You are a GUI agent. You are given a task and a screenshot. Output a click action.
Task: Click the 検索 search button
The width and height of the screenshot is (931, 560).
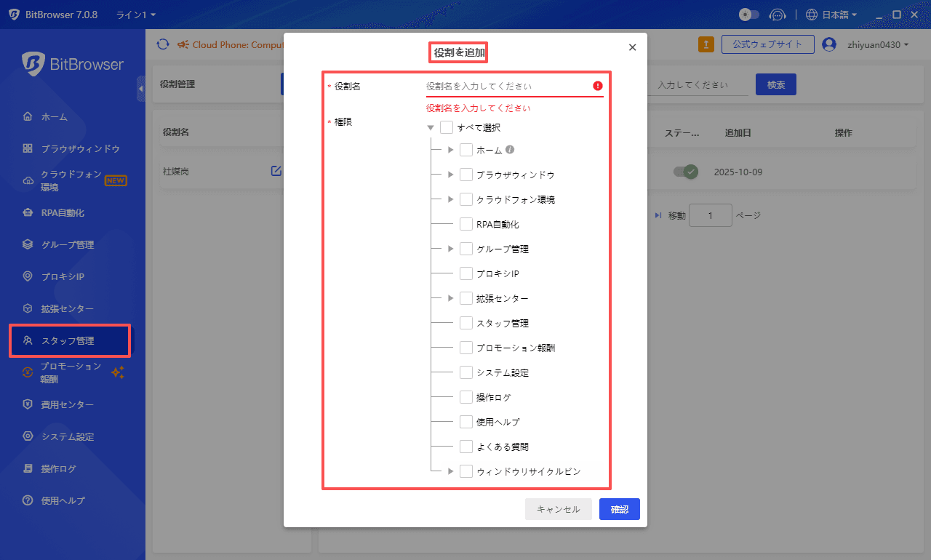[x=775, y=84]
